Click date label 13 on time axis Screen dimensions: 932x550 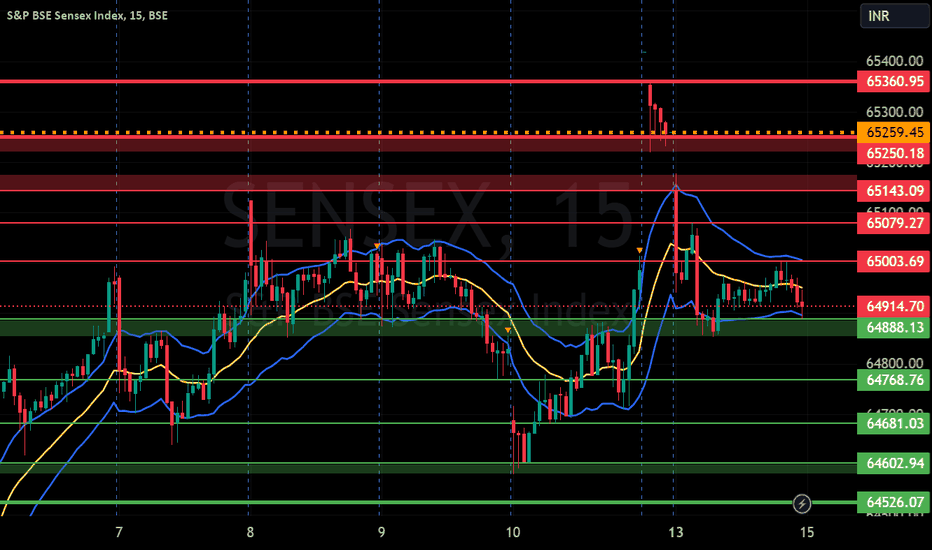(675, 532)
